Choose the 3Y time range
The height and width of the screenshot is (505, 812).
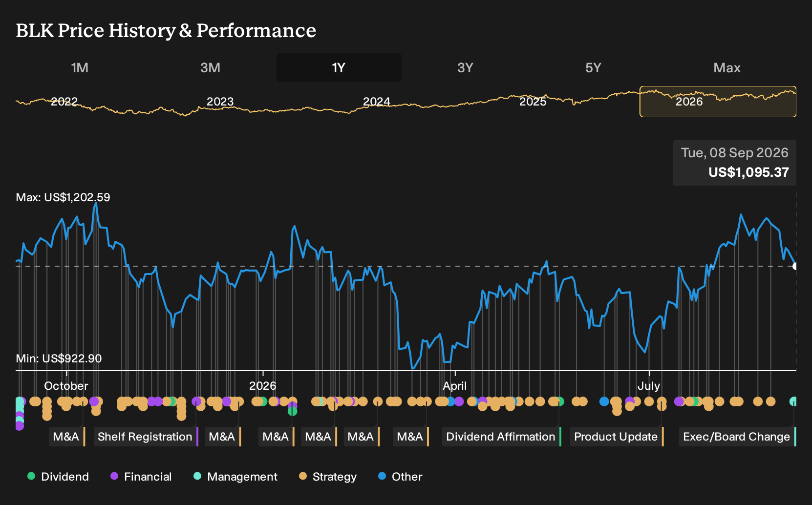tap(465, 67)
